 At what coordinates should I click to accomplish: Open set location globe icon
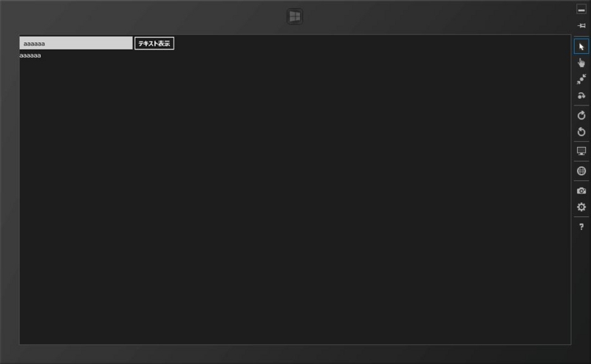click(x=581, y=171)
